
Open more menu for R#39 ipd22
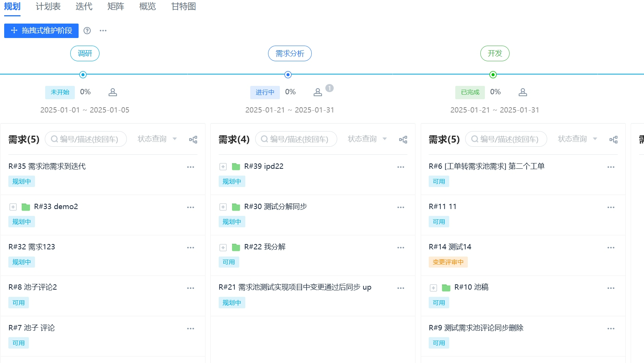coord(401,167)
